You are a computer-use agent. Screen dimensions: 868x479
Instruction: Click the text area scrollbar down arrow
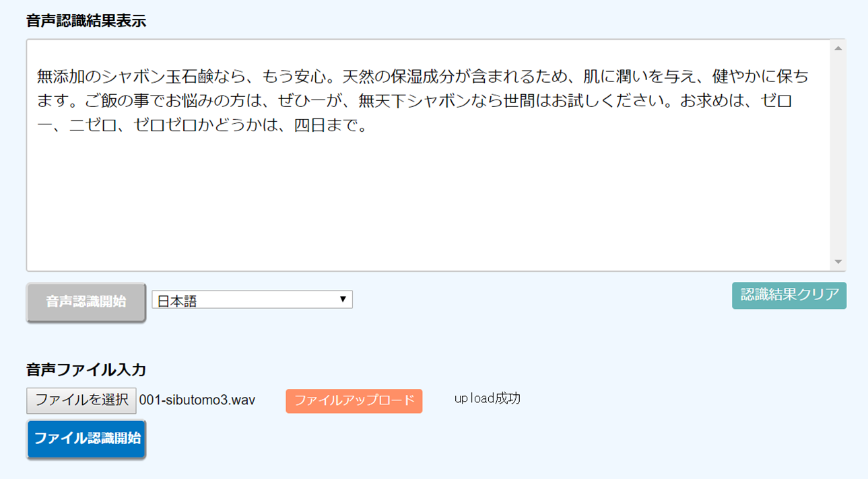[838, 262]
